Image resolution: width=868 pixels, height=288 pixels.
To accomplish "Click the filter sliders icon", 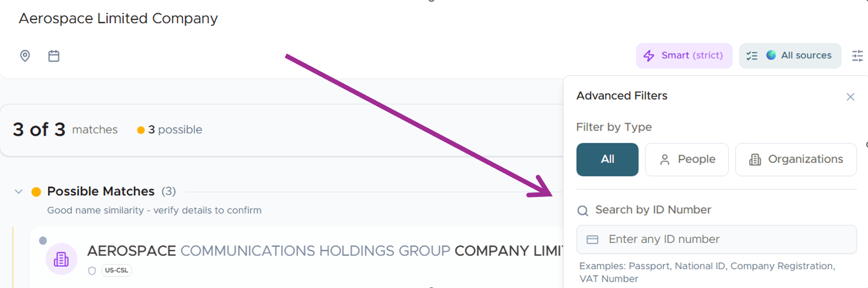I will tap(857, 56).
